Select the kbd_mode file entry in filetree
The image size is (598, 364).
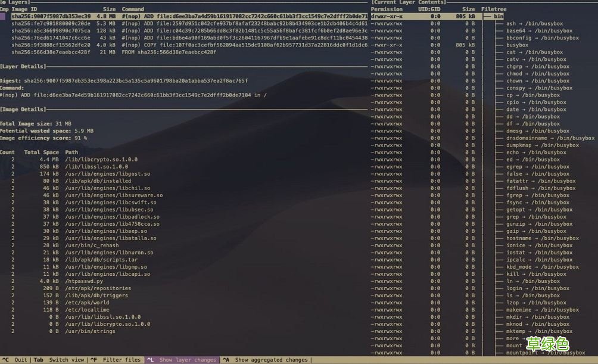coord(543,267)
